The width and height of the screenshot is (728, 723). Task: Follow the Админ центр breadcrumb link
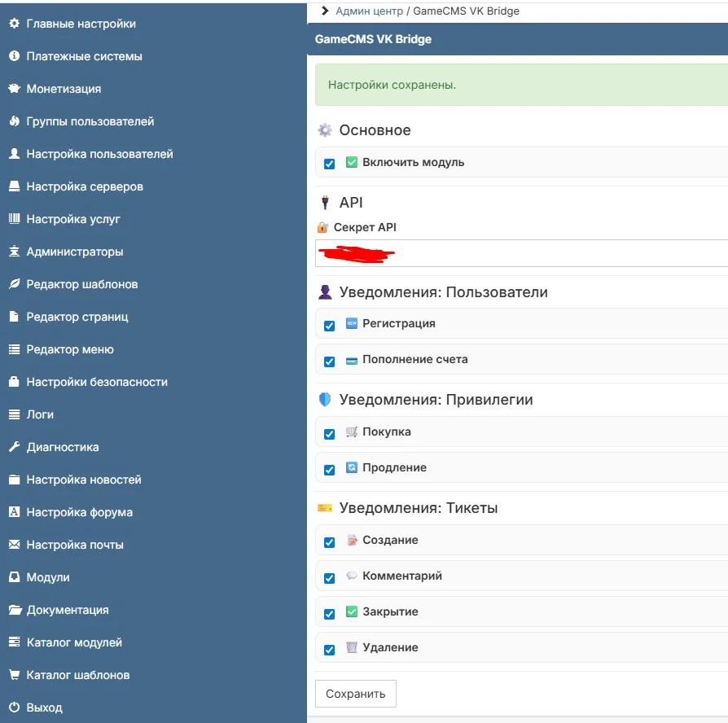369,11
